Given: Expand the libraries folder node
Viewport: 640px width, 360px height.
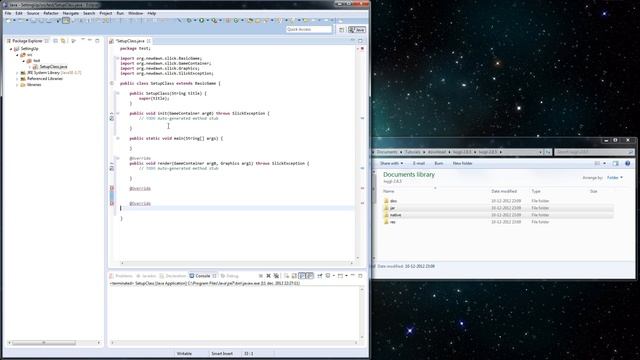Looking at the screenshot, I should (x=17, y=85).
